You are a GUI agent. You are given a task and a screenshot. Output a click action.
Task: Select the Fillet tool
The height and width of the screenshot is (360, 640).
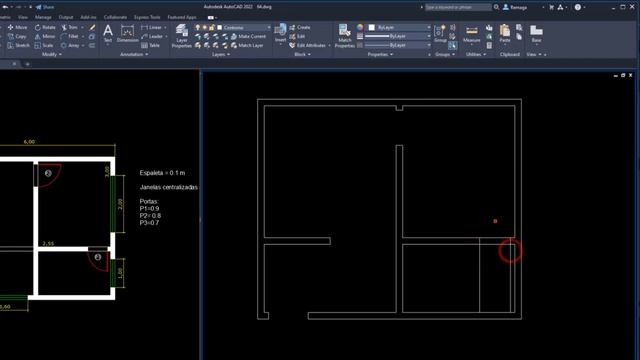tap(70, 36)
